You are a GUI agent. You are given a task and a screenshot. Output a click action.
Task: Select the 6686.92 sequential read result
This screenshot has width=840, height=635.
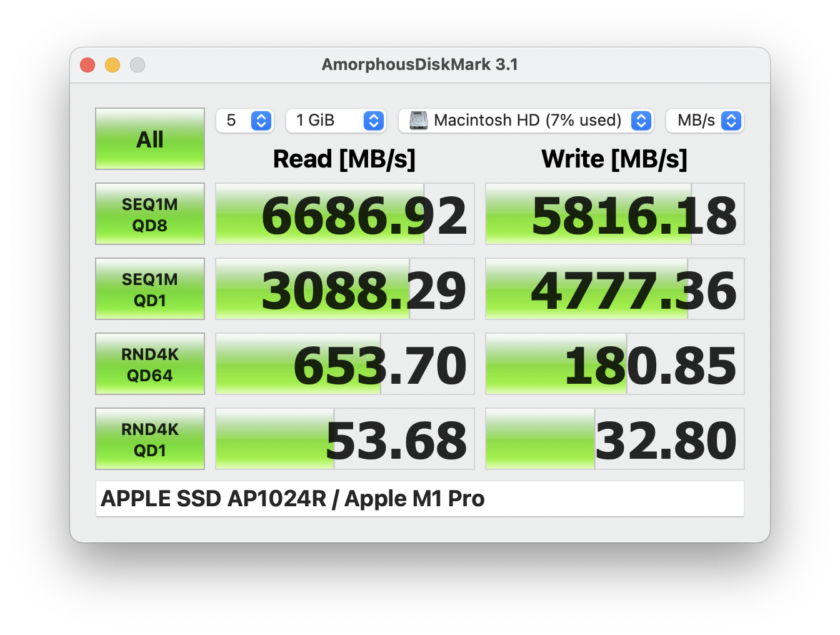coord(345,214)
